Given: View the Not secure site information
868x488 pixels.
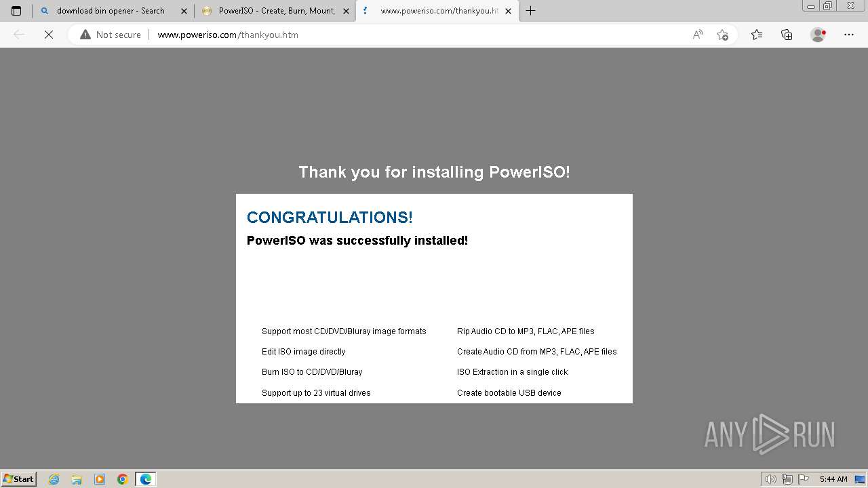Looking at the screenshot, I should click(x=111, y=35).
